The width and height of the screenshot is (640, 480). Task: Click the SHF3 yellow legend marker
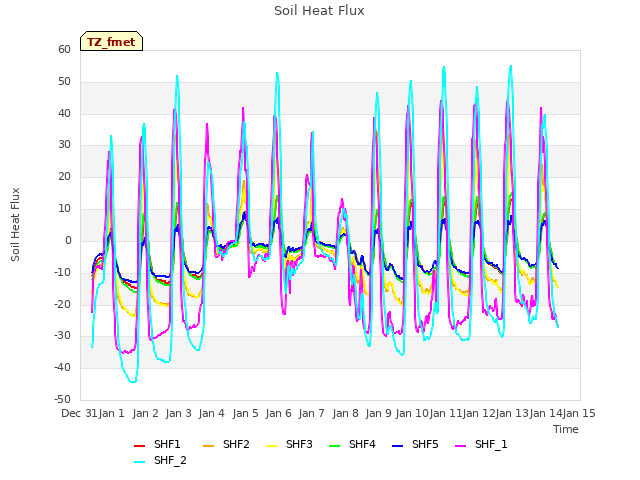pyautogui.click(x=271, y=446)
